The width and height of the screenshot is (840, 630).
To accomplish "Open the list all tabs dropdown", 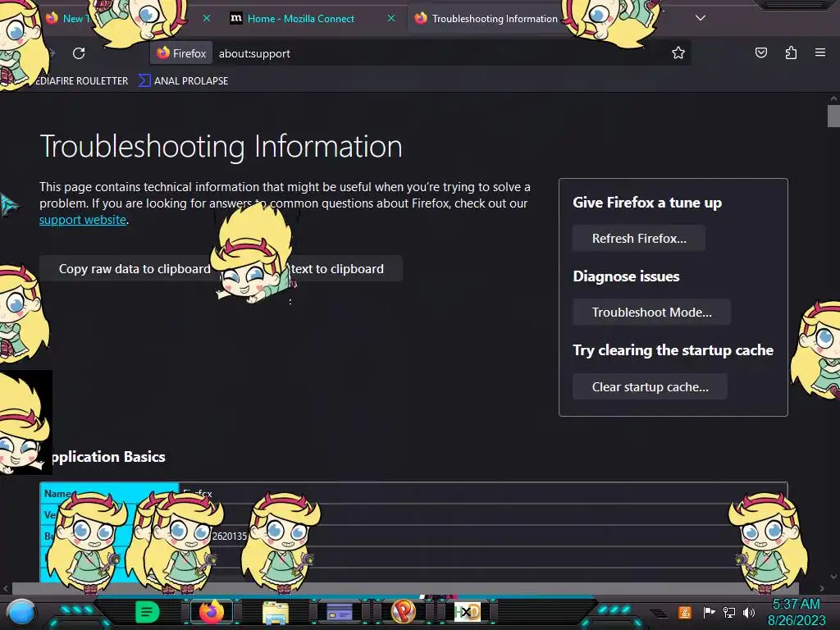I will [x=701, y=18].
